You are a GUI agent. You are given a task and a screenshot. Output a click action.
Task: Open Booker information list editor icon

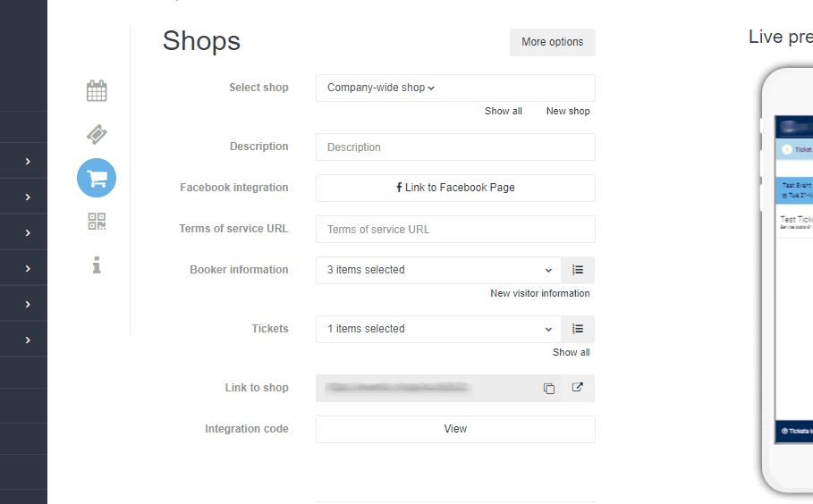point(578,270)
